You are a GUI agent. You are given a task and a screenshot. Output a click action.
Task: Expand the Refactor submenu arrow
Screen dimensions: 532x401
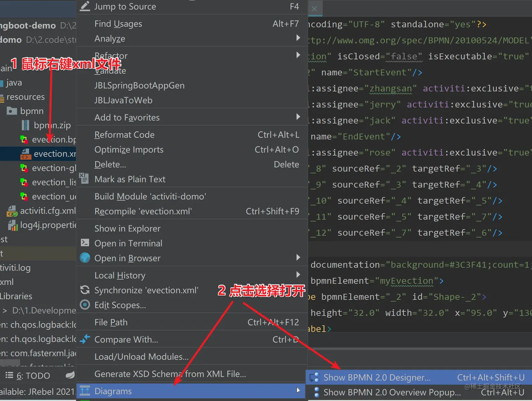pos(298,55)
